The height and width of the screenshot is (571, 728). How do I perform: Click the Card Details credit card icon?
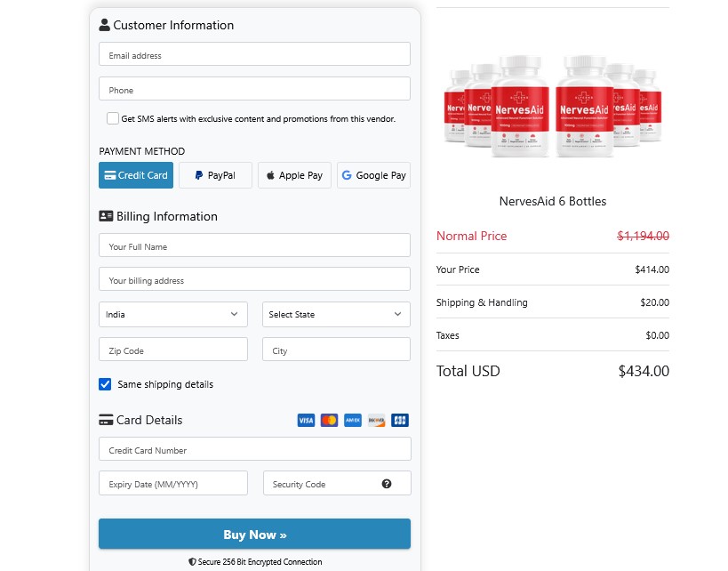[106, 420]
